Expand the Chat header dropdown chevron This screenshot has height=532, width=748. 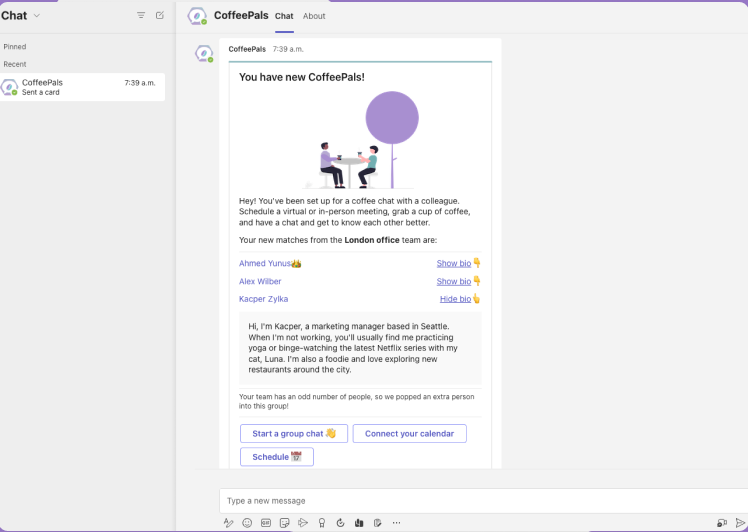(37, 16)
